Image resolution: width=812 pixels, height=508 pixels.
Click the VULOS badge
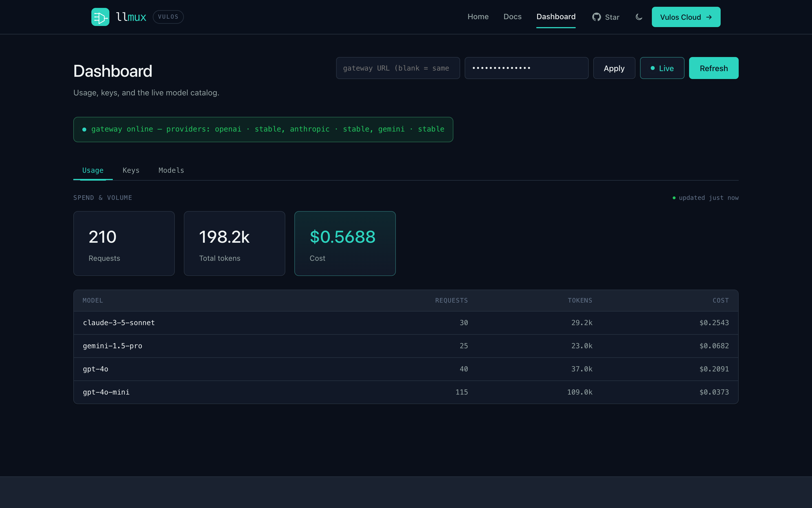click(x=168, y=17)
